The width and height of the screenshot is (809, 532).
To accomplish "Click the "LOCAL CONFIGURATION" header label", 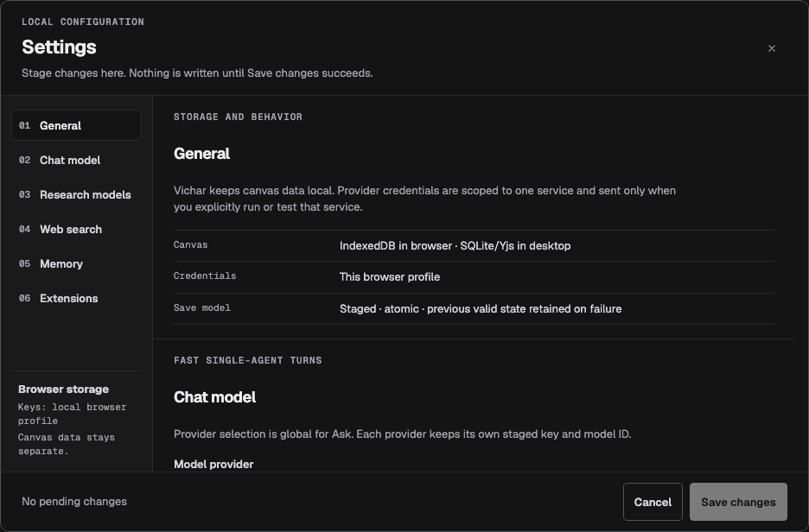I will (83, 22).
